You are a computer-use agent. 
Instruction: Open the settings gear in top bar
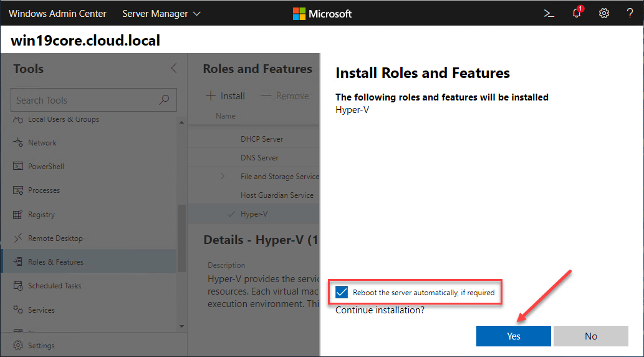point(603,14)
